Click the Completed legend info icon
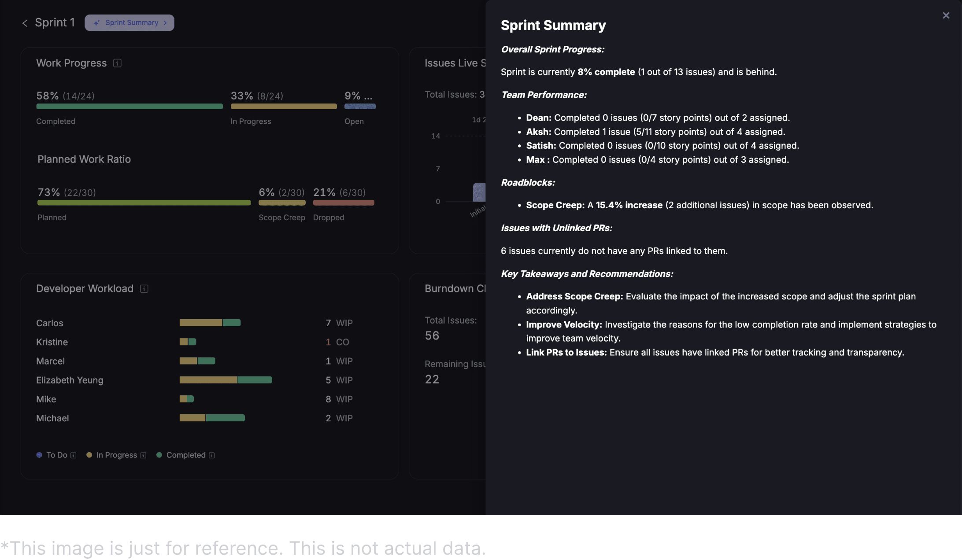The image size is (962, 560). [212, 455]
